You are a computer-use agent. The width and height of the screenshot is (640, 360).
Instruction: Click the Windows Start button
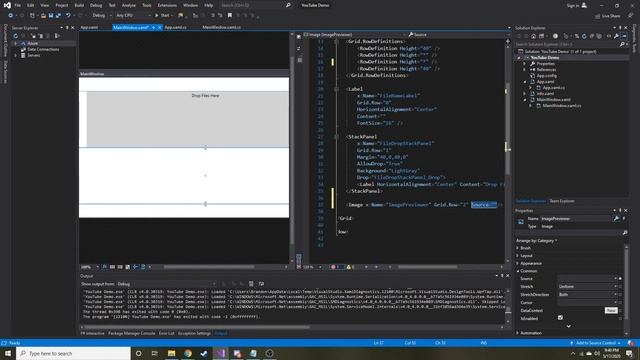coord(7,353)
